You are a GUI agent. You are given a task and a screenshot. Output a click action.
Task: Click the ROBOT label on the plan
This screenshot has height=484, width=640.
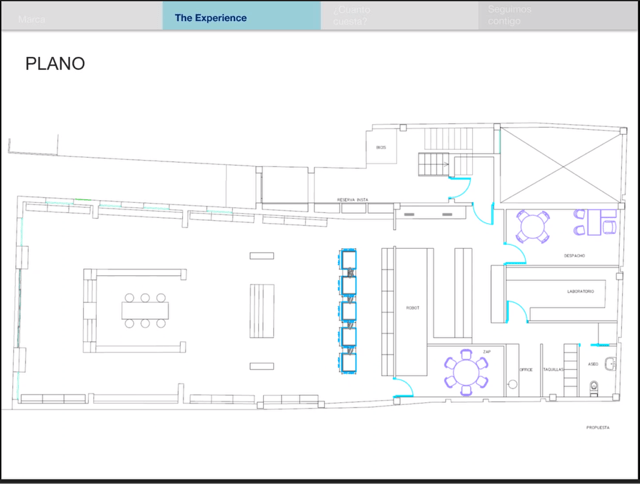411,308
